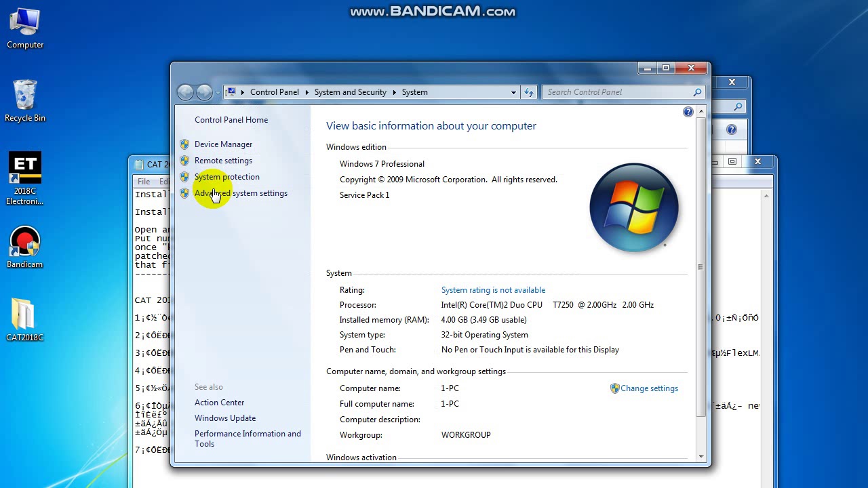Select 'Windows 7 Professional' text
The height and width of the screenshot is (488, 868).
click(x=382, y=164)
